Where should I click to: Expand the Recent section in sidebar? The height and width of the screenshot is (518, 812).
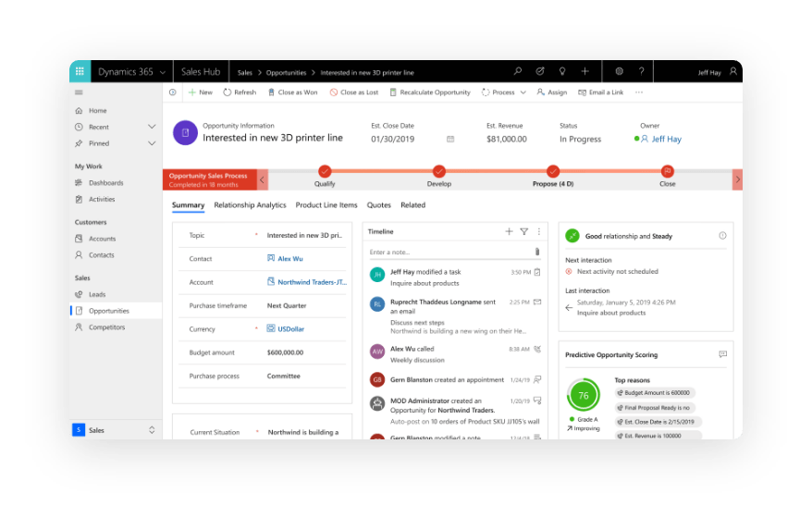coord(152,127)
